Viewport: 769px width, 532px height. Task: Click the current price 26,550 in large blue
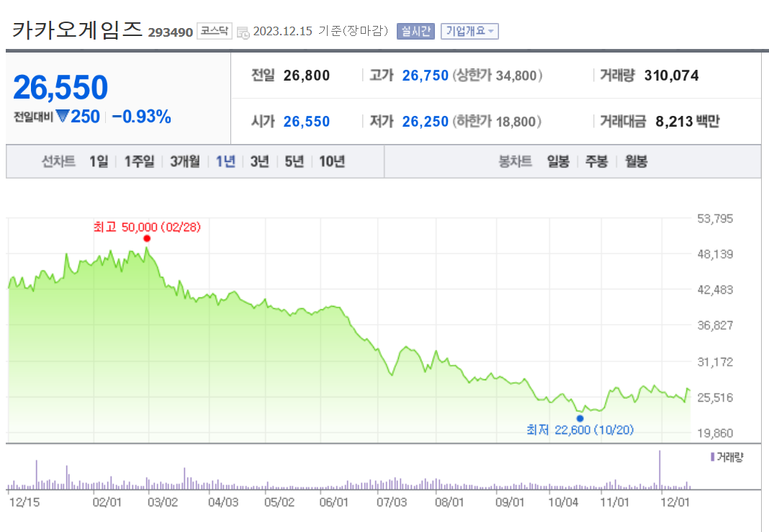click(x=60, y=87)
